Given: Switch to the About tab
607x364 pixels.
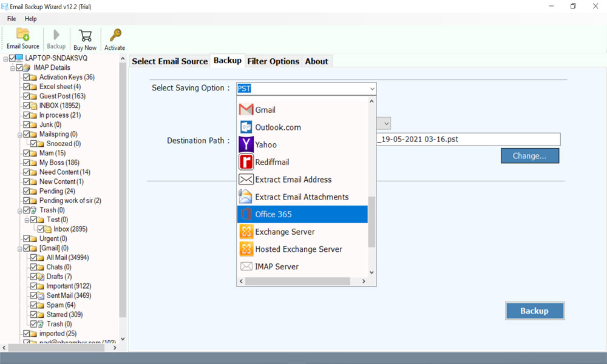Looking at the screenshot, I should [x=316, y=61].
